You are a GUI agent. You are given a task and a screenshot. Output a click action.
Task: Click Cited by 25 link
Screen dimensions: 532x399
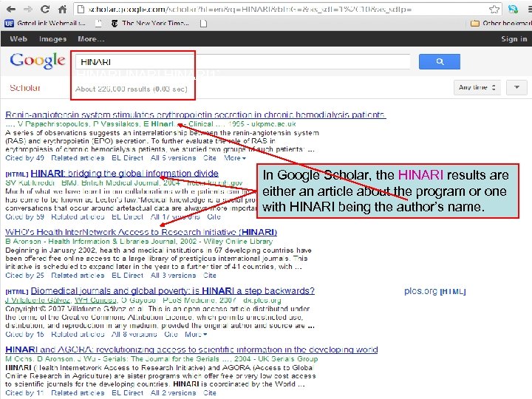25,275
